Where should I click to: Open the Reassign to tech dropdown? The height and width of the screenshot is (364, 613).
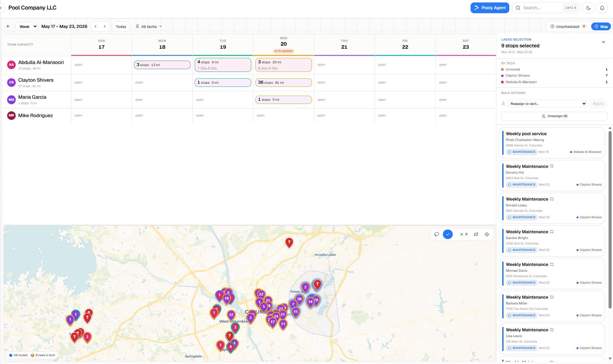547,104
